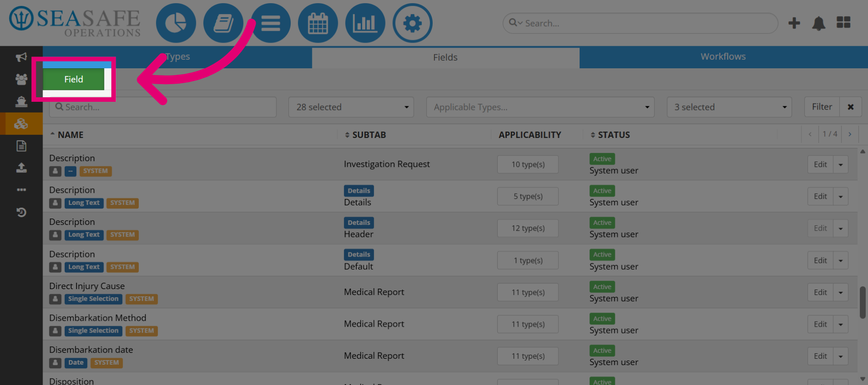Edit the Direct Injury Cause field
Viewport: 868px width, 385px height.
(x=821, y=293)
